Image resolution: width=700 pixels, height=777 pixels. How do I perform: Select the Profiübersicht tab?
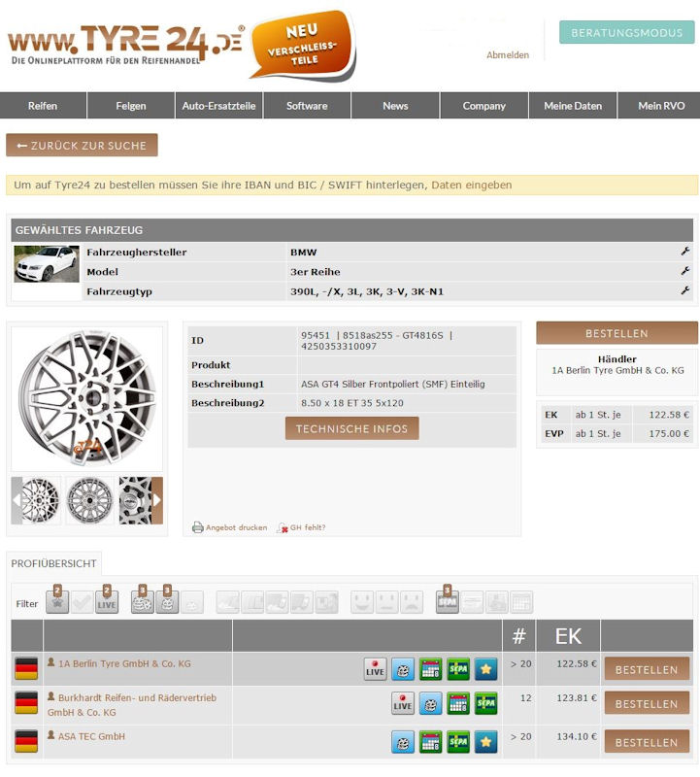click(54, 563)
